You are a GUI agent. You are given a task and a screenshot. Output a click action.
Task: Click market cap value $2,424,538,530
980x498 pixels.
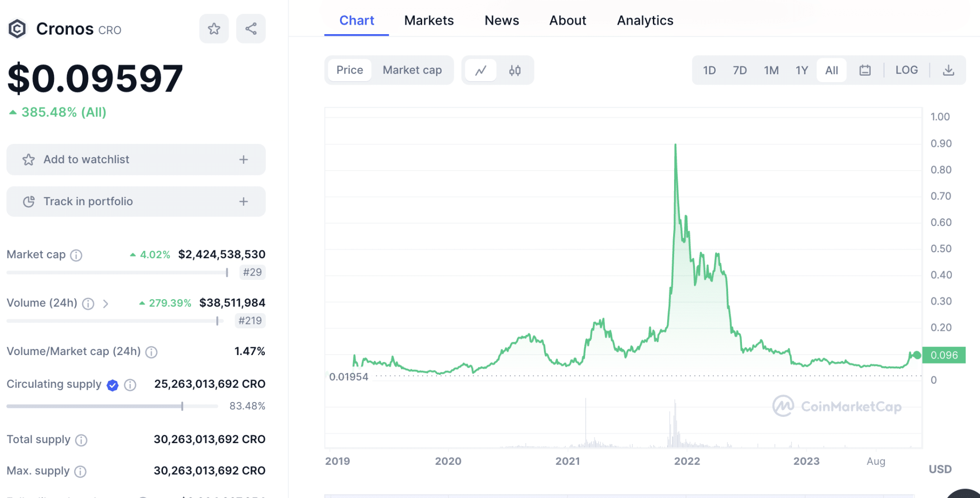(222, 254)
